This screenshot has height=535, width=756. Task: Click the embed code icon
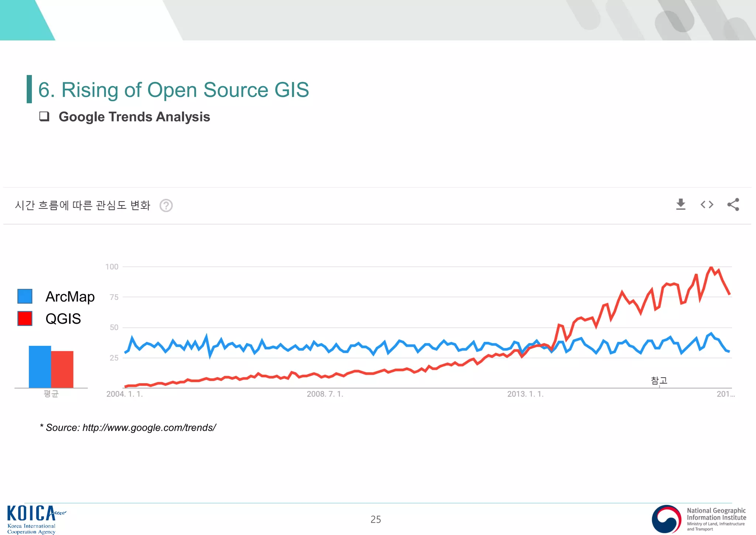click(x=707, y=204)
